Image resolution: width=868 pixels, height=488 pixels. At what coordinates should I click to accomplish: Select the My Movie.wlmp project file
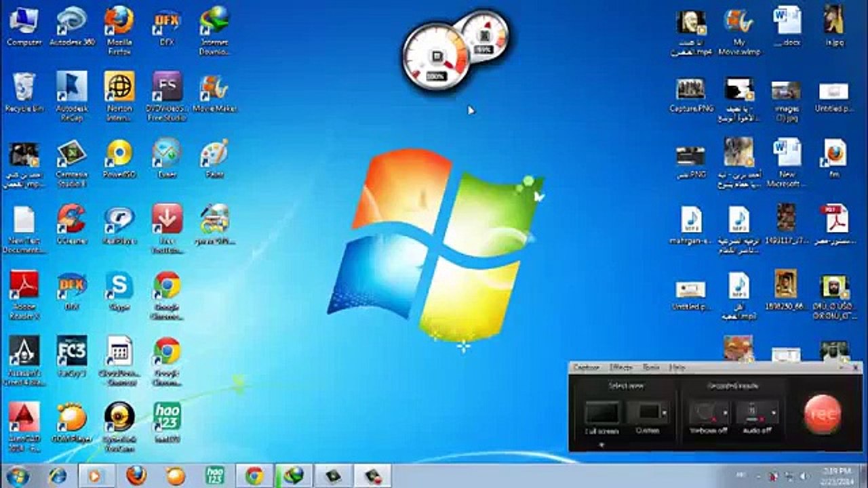738,32
